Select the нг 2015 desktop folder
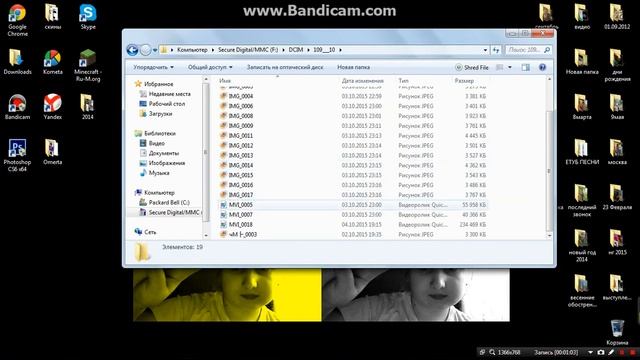640x360 pixels. point(617,242)
